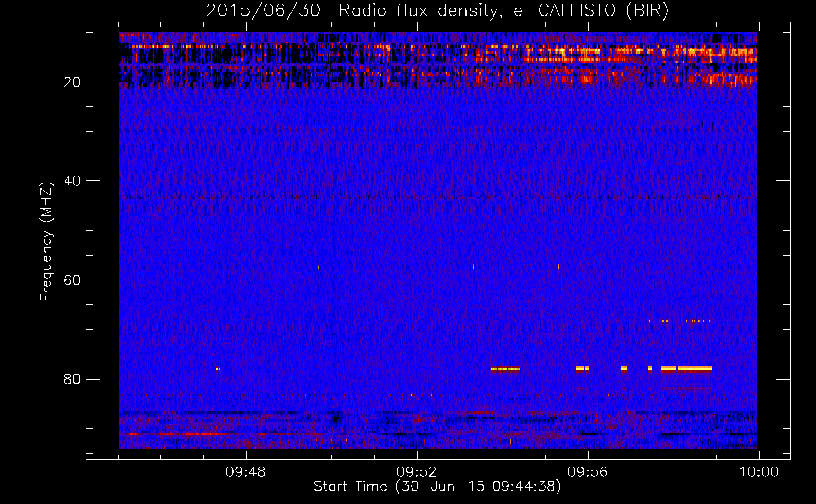Click the Start Time axis label
816x504 pixels.
[437, 487]
